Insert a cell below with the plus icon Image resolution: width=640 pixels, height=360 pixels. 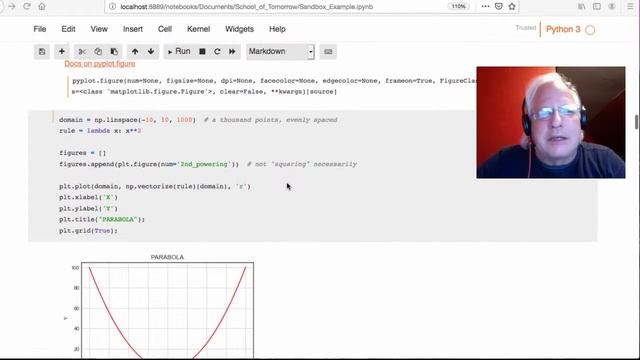pyautogui.click(x=62, y=51)
